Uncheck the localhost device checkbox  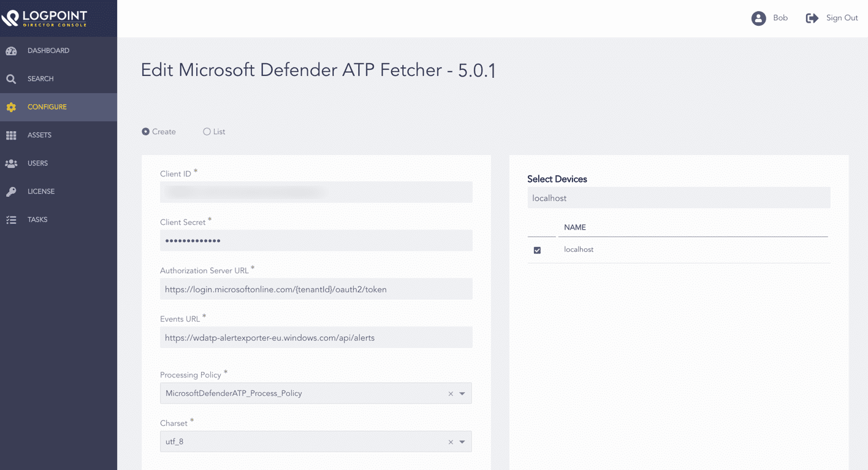click(x=538, y=250)
